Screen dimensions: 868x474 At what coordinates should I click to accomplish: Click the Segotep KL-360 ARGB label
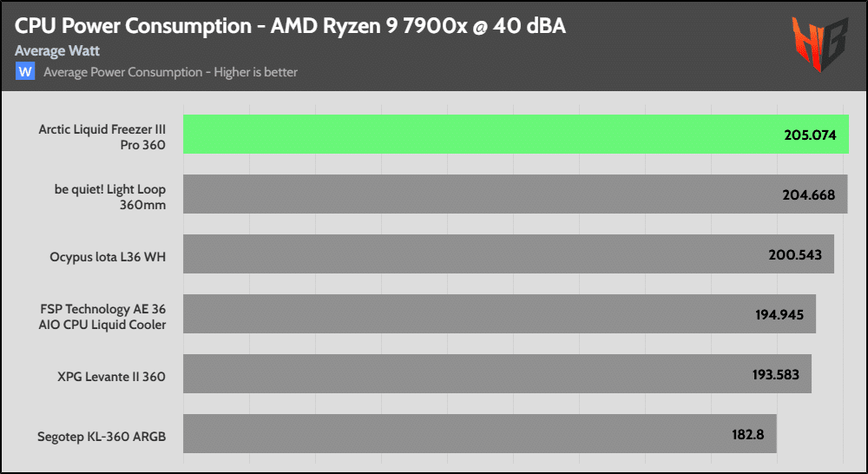point(102,437)
